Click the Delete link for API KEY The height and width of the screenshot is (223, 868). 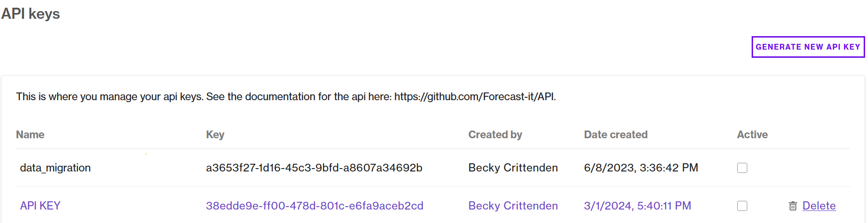pos(819,206)
